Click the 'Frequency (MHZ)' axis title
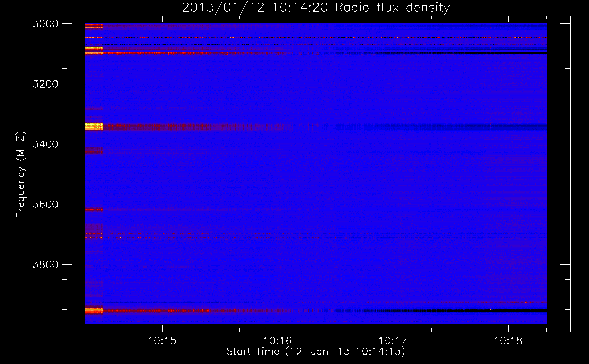The width and height of the screenshot is (589, 364). click(21, 175)
